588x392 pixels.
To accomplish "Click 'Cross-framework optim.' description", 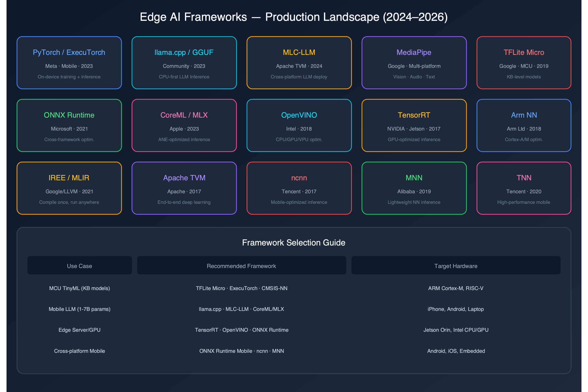I will (69, 139).
